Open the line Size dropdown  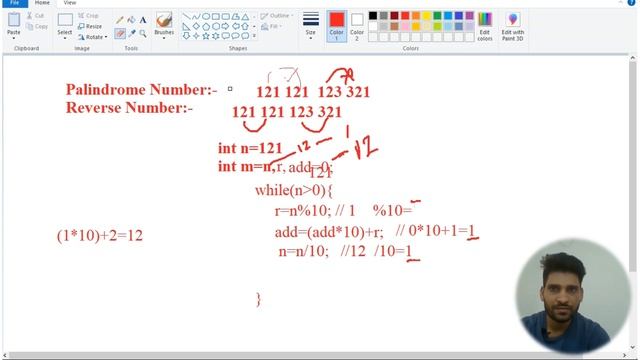click(x=311, y=26)
